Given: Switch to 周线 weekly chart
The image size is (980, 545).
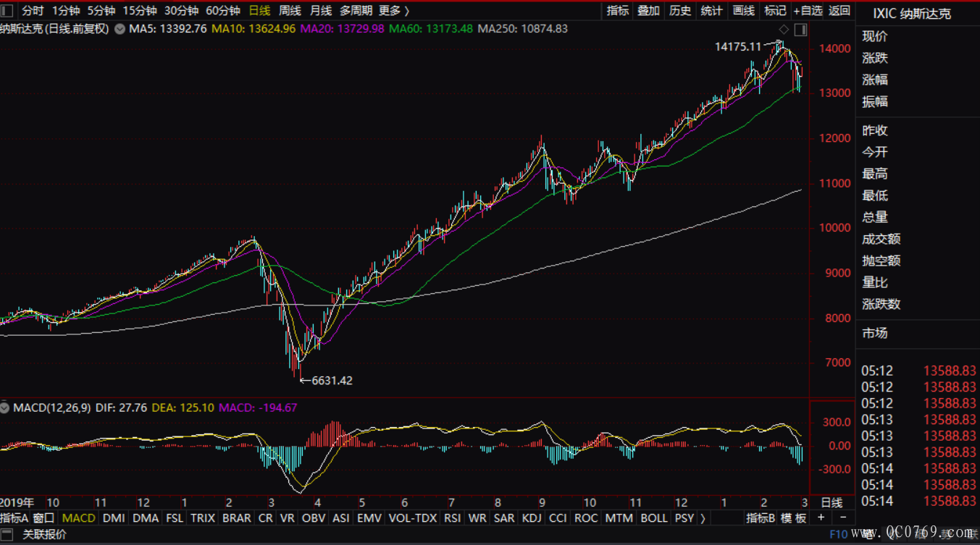Looking at the screenshot, I should (290, 11).
